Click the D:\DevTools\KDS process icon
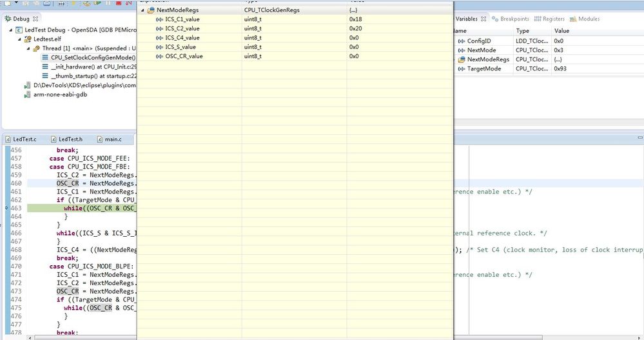Image resolution: width=644 pixels, height=340 pixels. 28,86
